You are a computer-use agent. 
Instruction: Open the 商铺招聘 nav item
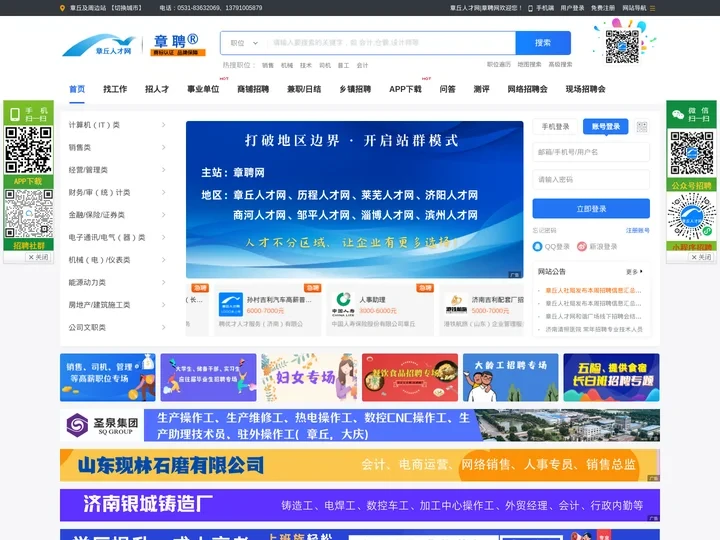pyautogui.click(x=253, y=89)
